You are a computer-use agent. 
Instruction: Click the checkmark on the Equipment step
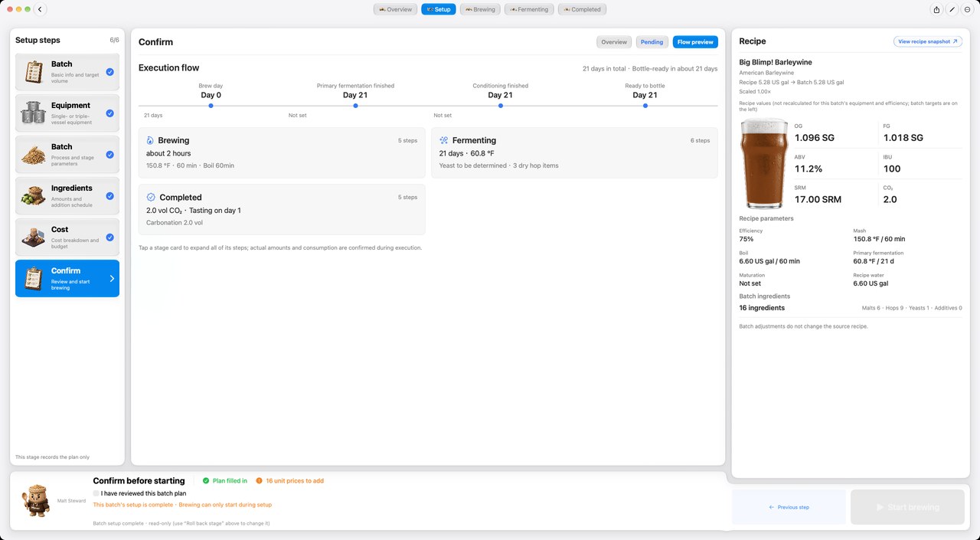[110, 113]
